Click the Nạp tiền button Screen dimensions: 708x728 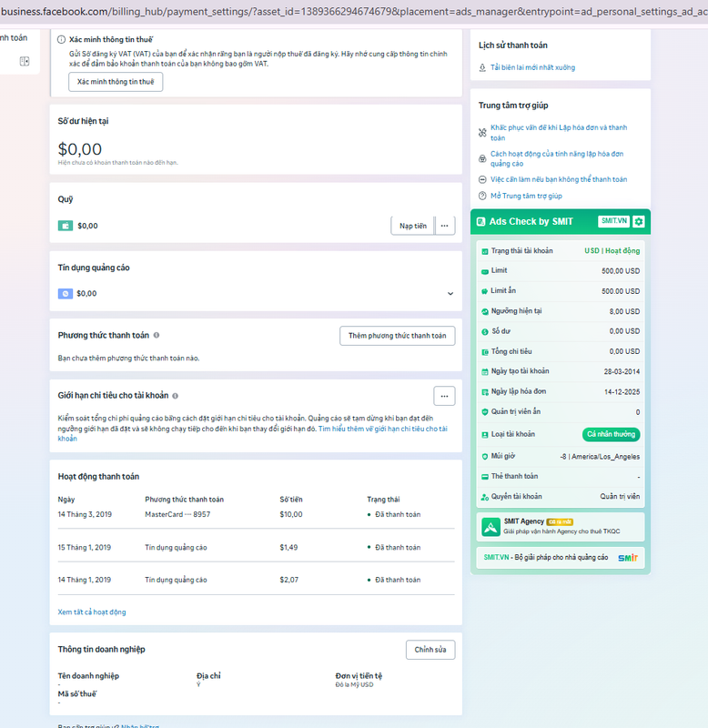point(413,226)
